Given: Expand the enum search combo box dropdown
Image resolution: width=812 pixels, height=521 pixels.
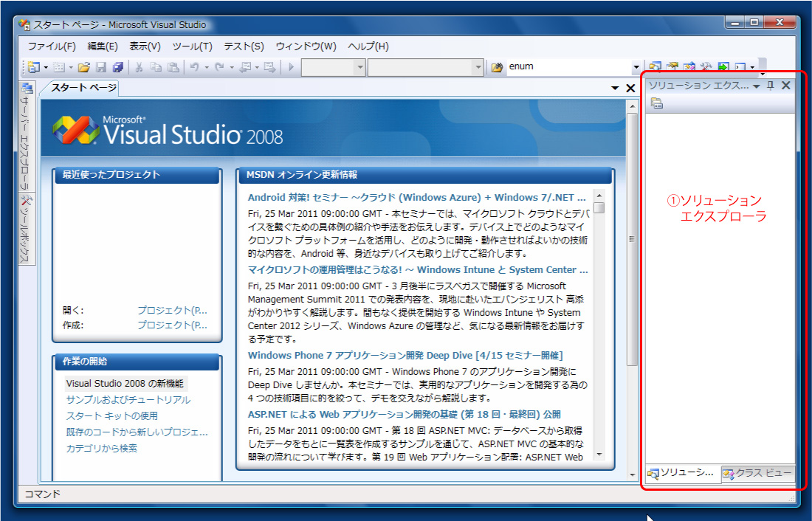Looking at the screenshot, I should [x=636, y=67].
